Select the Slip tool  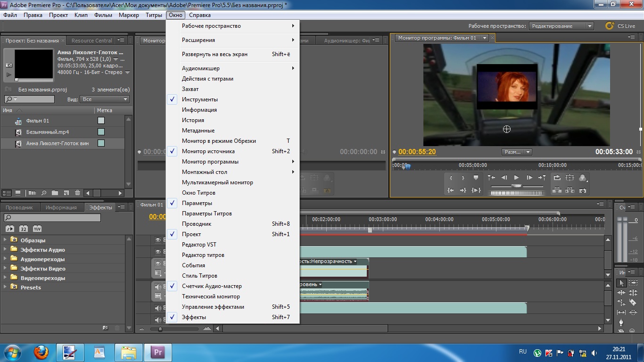[x=621, y=313]
